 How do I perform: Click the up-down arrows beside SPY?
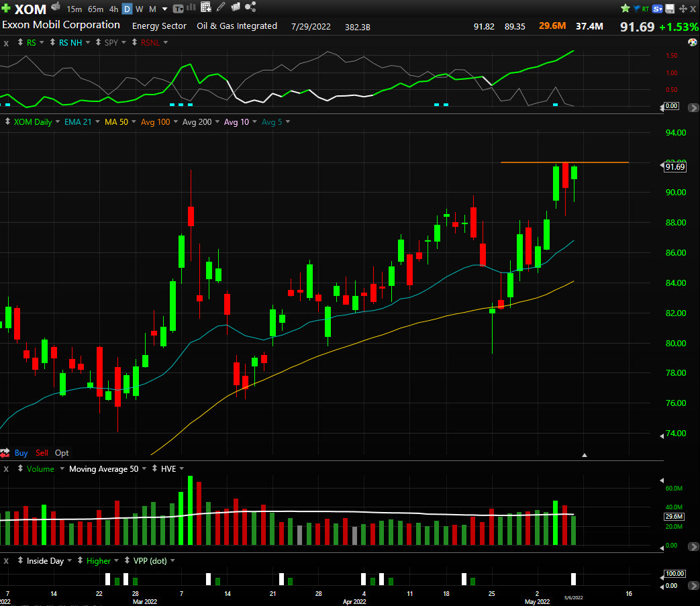pos(98,42)
